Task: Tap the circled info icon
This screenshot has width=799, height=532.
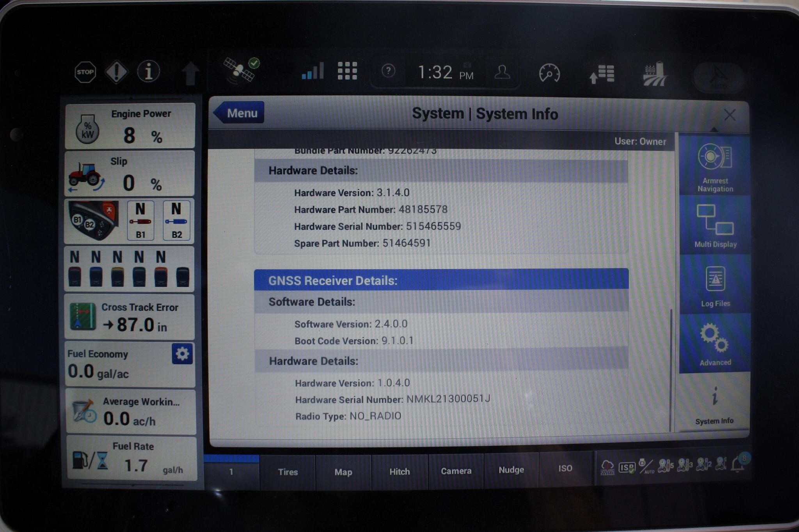Action: tap(148, 72)
